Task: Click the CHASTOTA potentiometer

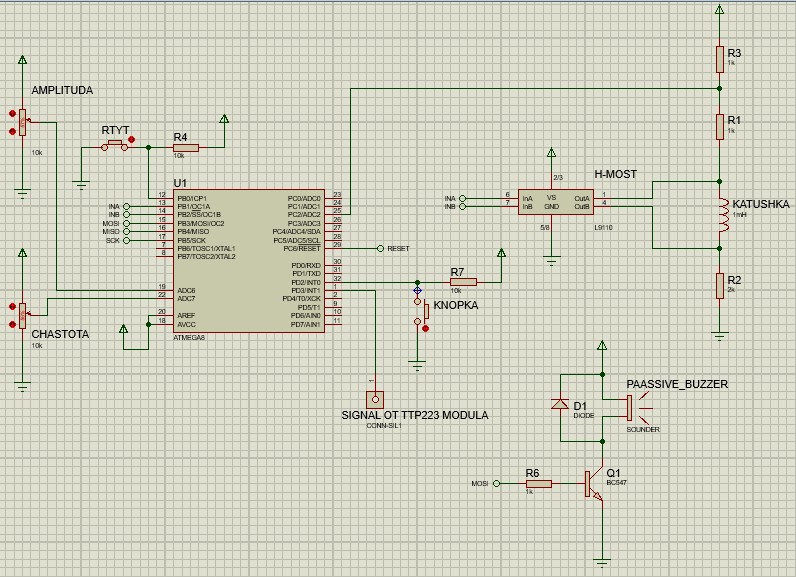Action: [22, 314]
